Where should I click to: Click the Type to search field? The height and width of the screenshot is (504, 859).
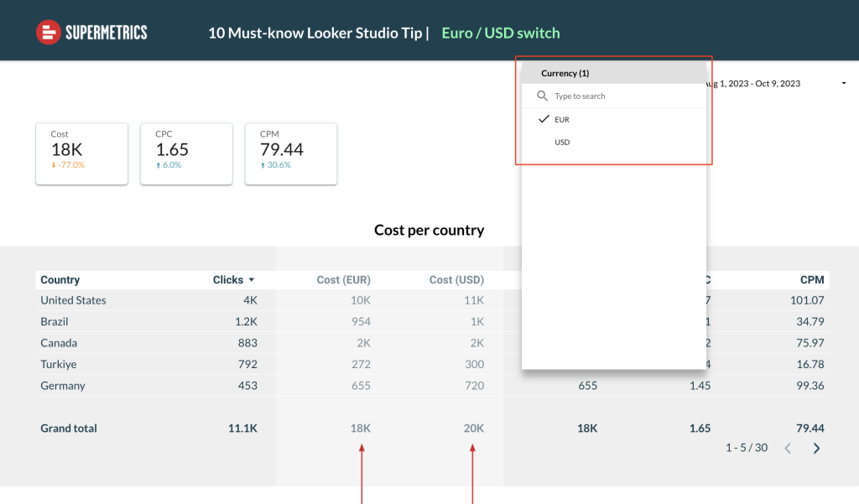coord(613,96)
